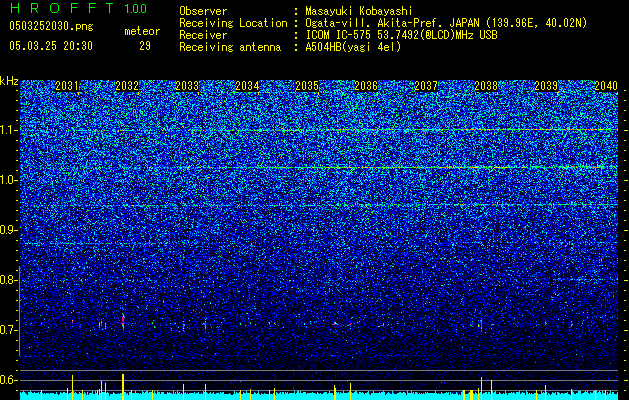Click the 2033 time marker
The width and height of the screenshot is (629, 400).
[187, 86]
